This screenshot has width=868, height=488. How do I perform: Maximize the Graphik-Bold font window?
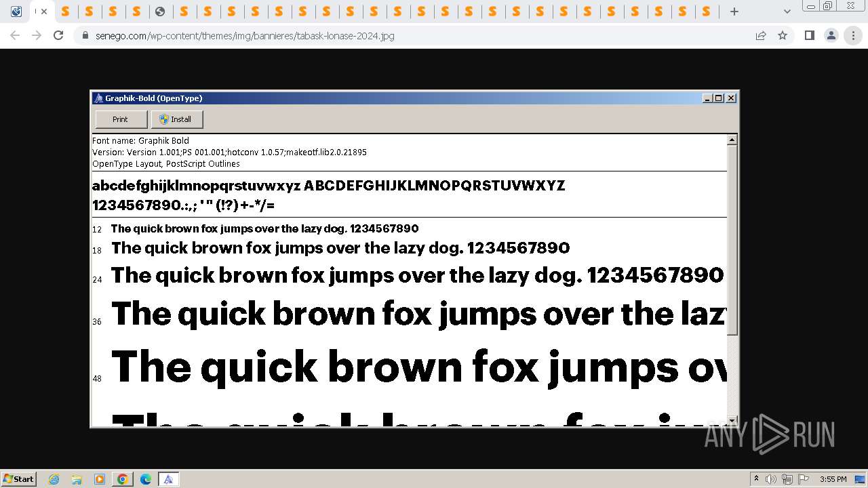coord(719,98)
